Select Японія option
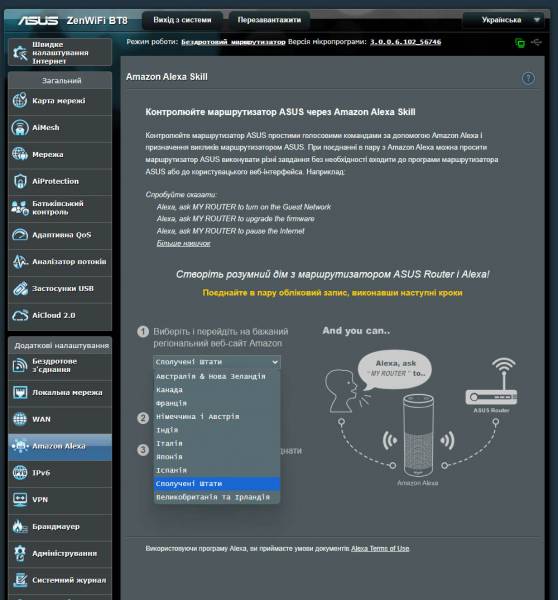 pyautogui.click(x=217, y=457)
